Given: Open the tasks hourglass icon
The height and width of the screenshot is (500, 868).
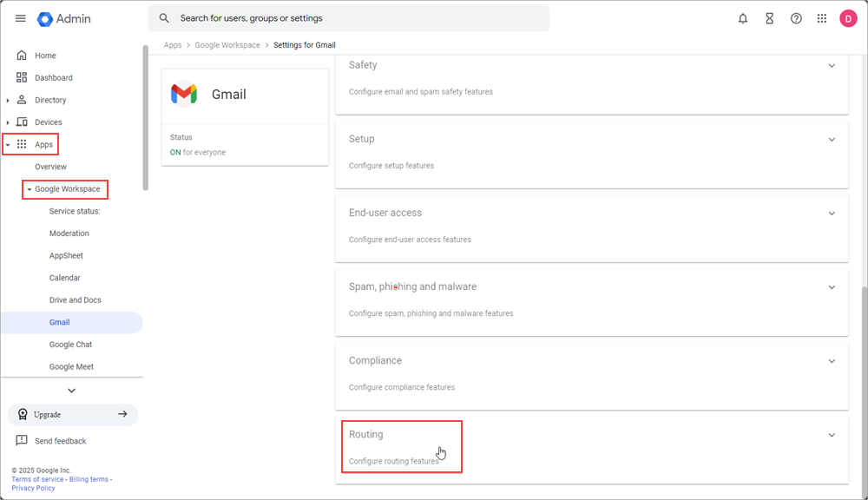Looking at the screenshot, I should pyautogui.click(x=769, y=18).
